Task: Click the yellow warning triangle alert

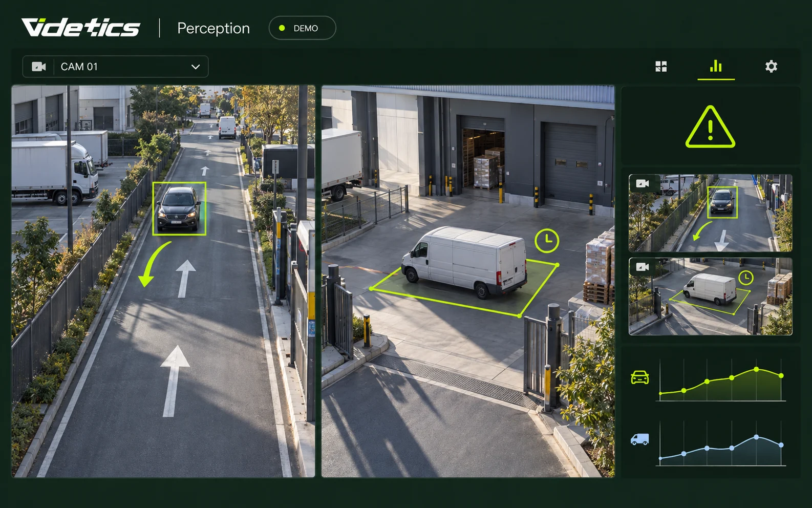Action: tap(710, 127)
